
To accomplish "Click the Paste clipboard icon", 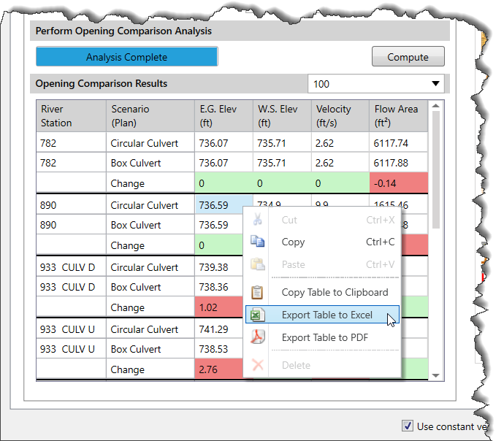I will tap(257, 264).
